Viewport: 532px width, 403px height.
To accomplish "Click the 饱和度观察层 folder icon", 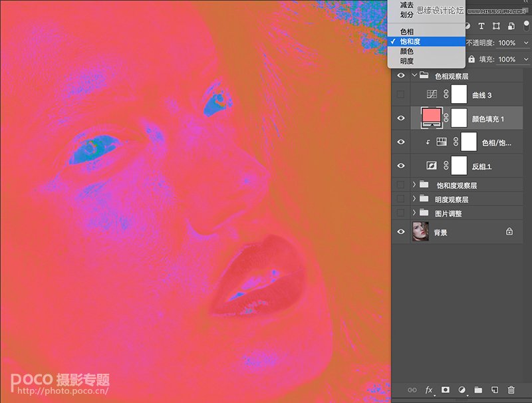I will 424,184.
